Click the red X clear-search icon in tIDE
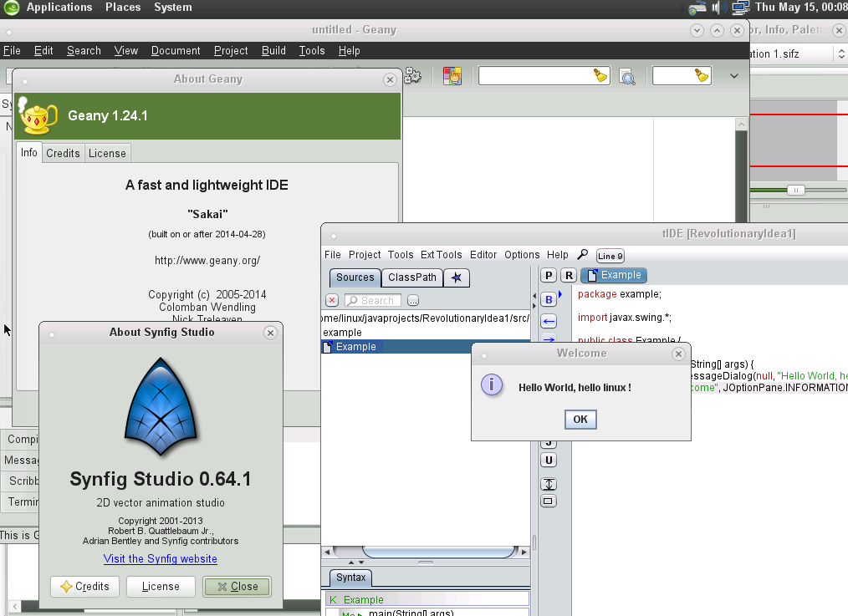 pos(332,300)
